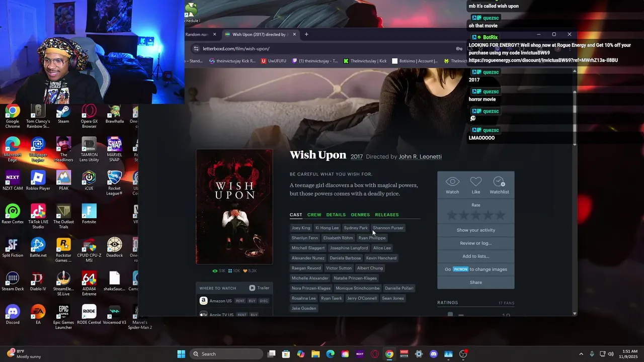Image resolution: width=644 pixels, height=362 pixels.
Task: Click Review or log...
Action: click(476, 243)
